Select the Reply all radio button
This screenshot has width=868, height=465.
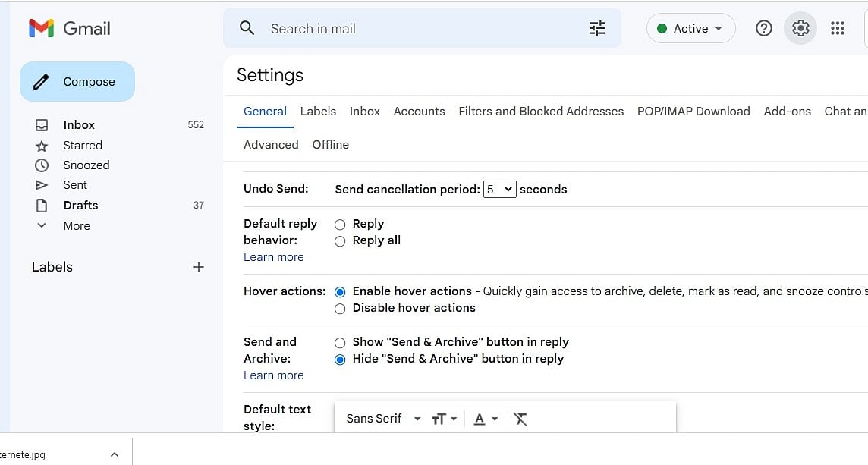click(x=340, y=241)
